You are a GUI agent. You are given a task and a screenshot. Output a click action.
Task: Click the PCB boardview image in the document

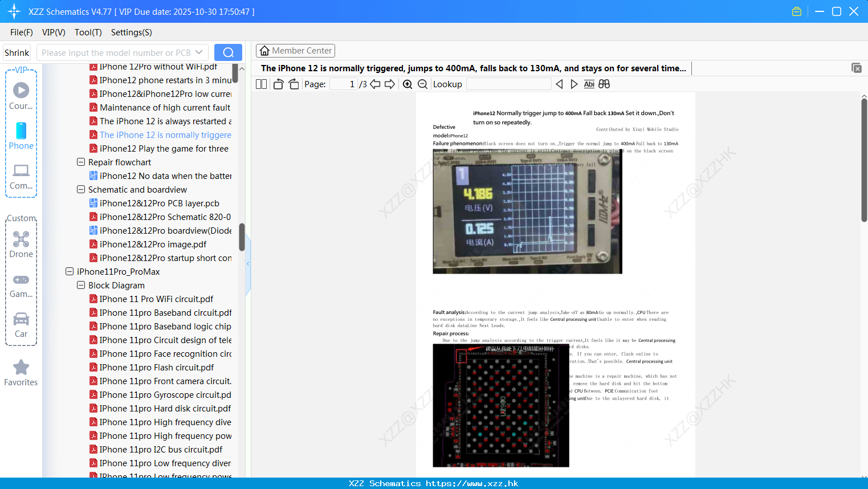(501, 405)
